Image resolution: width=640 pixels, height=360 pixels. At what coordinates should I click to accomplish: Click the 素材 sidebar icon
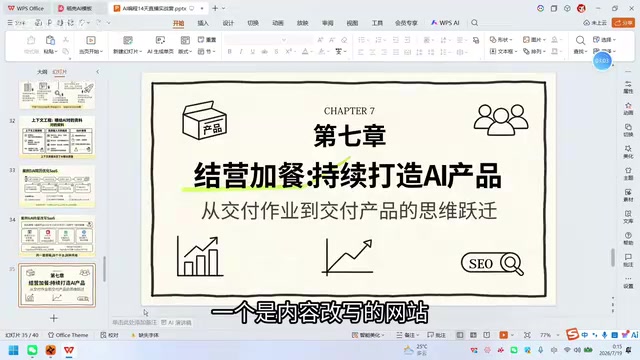coord(628,195)
